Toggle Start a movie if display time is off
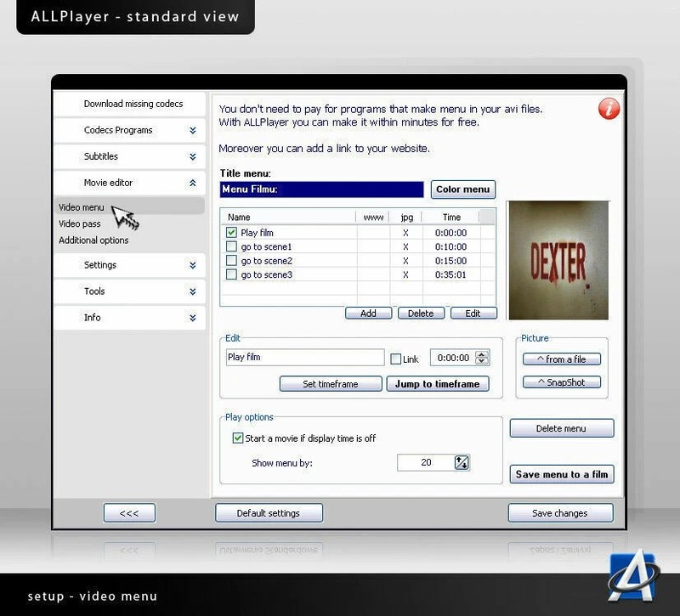The width and height of the screenshot is (680, 616). (x=238, y=438)
